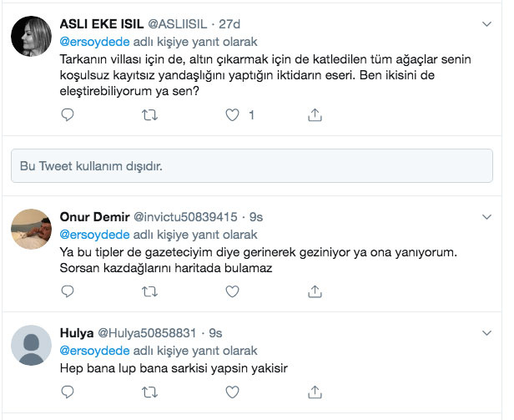514x420 pixels.
Task: Open more options on Onur Demir's tweet
Action: pyautogui.click(x=488, y=216)
